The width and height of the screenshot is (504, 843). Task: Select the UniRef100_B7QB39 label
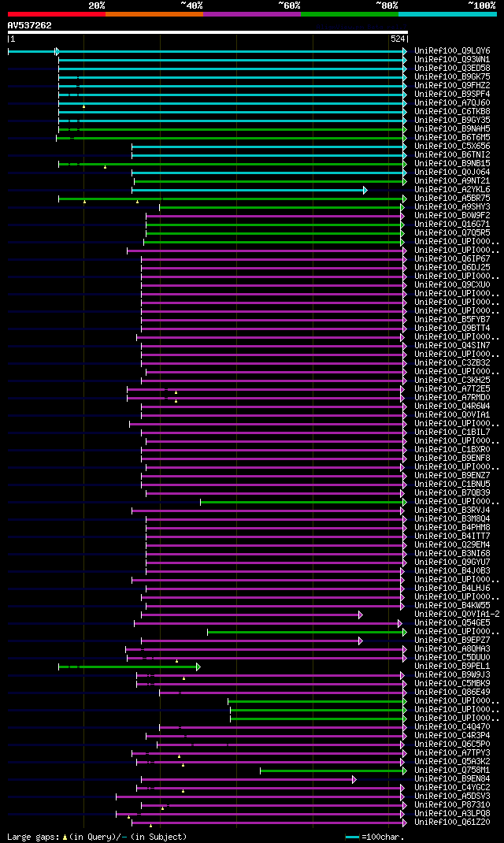tap(452, 493)
